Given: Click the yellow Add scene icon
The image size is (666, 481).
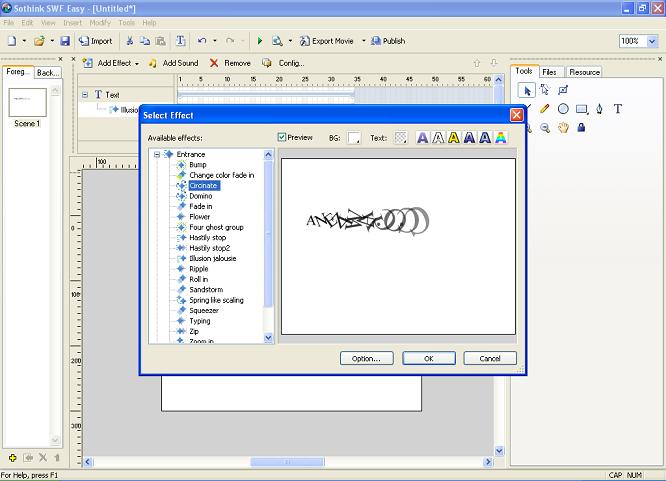Looking at the screenshot, I should [12, 458].
